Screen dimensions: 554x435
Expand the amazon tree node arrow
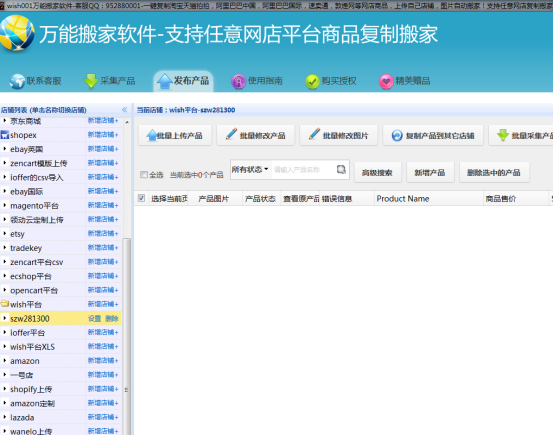coord(5,360)
